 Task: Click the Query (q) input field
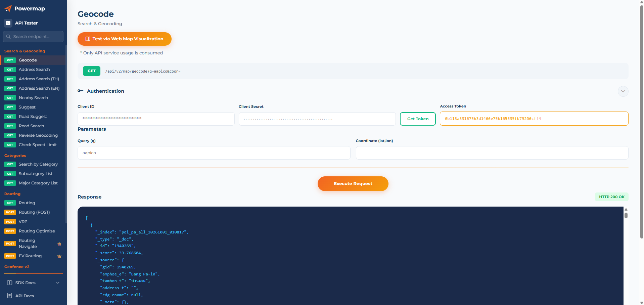[x=214, y=153]
